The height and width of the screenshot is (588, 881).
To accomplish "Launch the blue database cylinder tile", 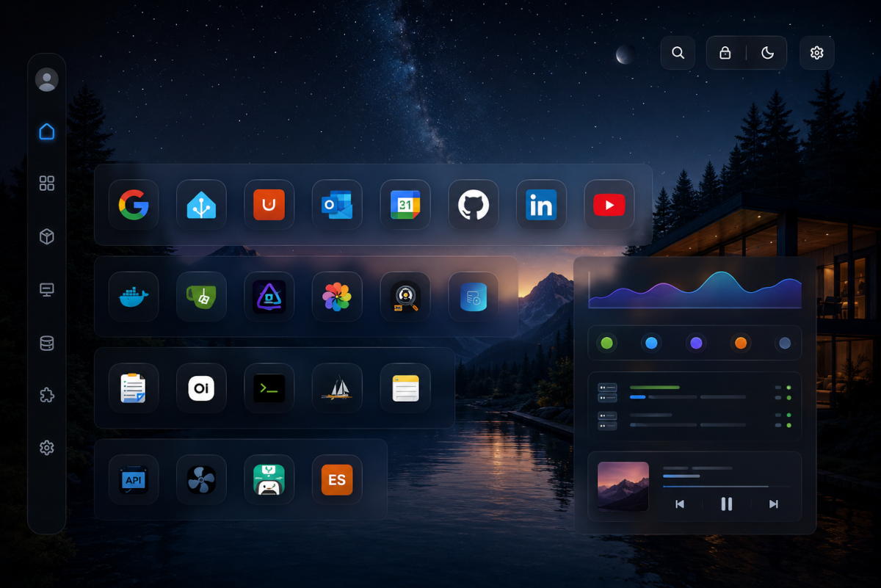I will [x=474, y=297].
